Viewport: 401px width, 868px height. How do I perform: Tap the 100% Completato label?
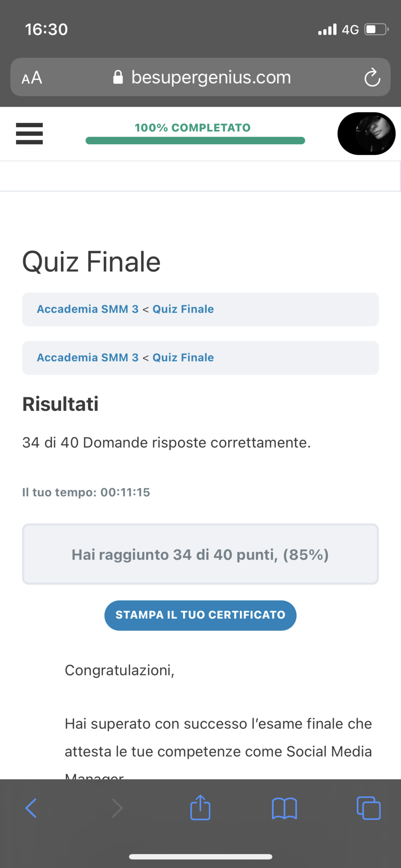[x=192, y=128]
